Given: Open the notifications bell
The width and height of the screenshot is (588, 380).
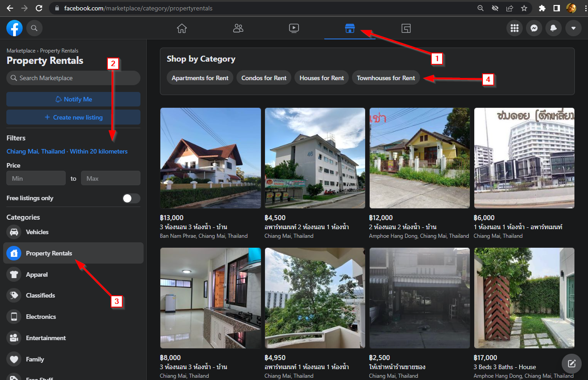Looking at the screenshot, I should [x=554, y=29].
